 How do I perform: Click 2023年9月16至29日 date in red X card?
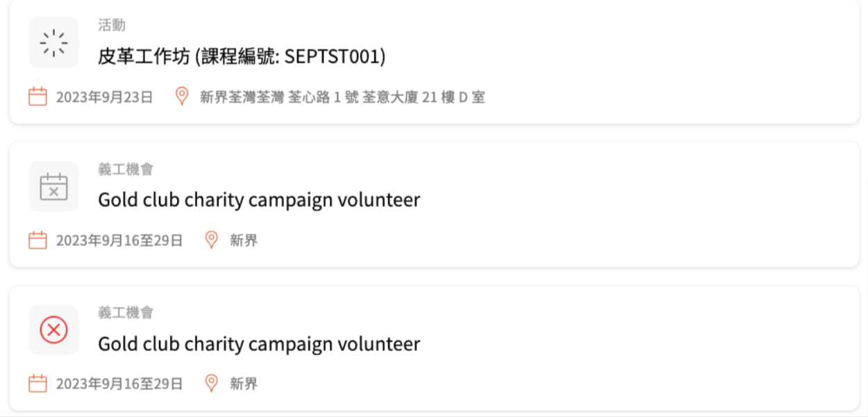[119, 384]
